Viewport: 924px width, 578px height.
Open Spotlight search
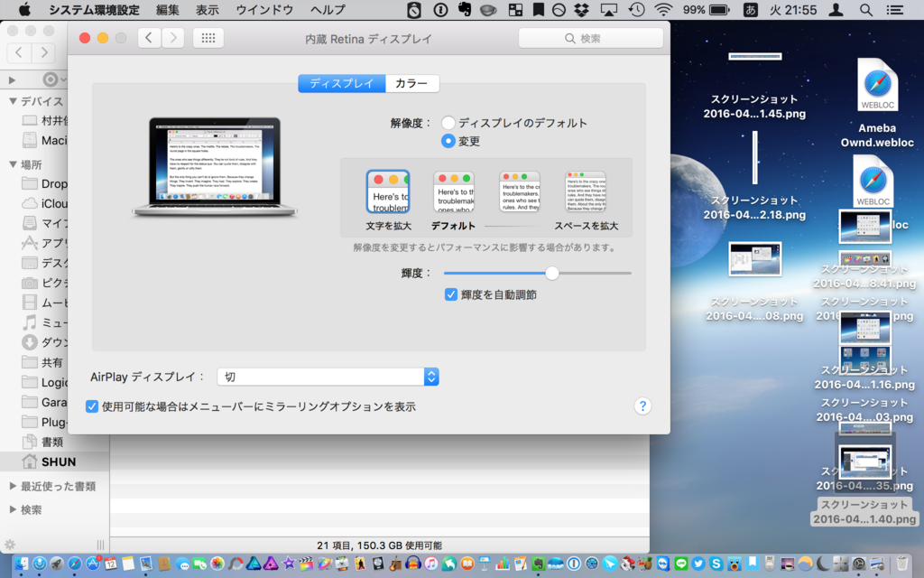[x=865, y=9]
